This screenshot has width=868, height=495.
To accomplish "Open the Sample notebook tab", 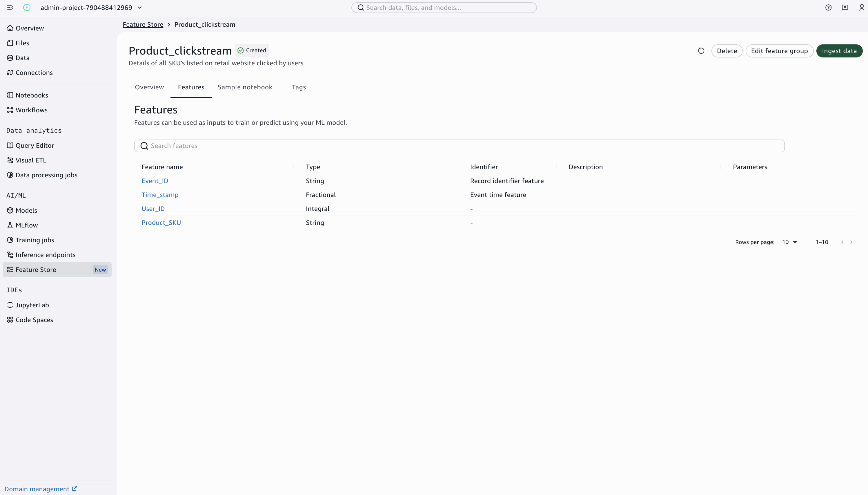I will (245, 87).
